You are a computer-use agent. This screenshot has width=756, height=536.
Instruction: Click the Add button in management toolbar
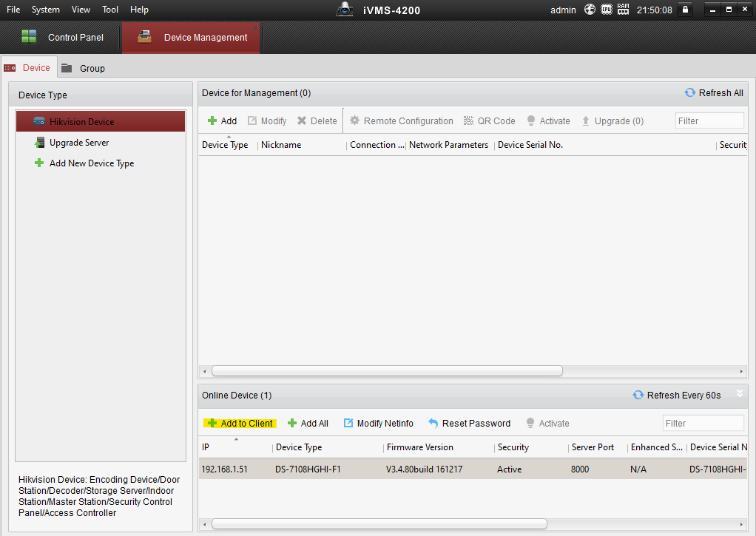[x=222, y=121]
